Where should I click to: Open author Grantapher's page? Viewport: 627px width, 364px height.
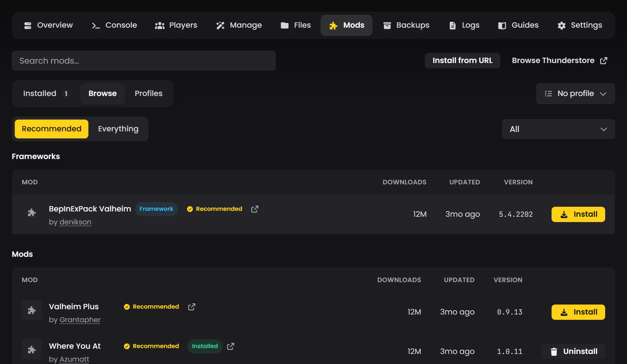(x=80, y=320)
